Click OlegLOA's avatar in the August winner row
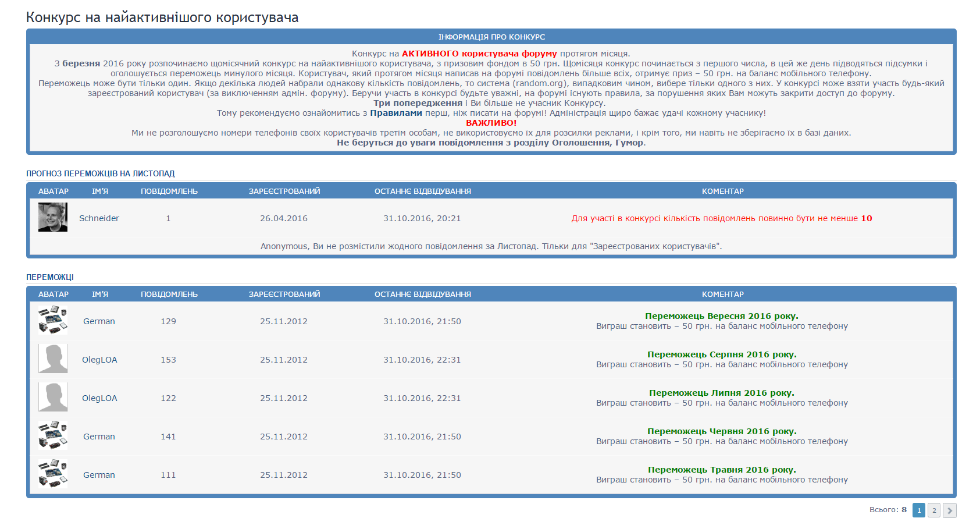This screenshot has width=980, height=525. pyautogui.click(x=53, y=359)
